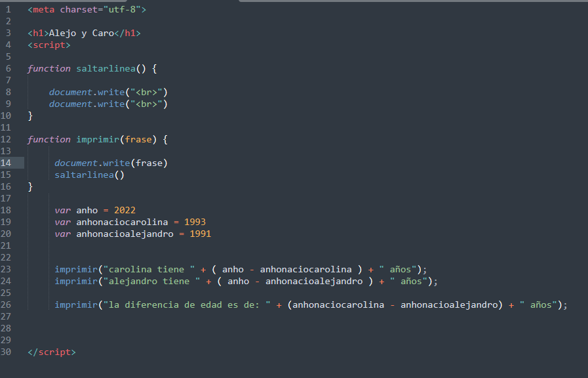The image size is (588, 378).
Task: Click the imprimir call on line 26
Action: (76, 304)
